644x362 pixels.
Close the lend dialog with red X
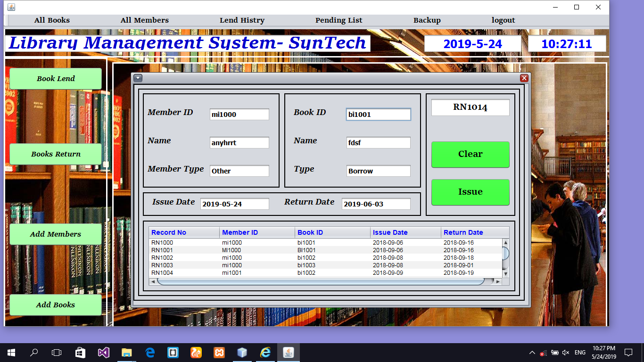[x=524, y=78]
